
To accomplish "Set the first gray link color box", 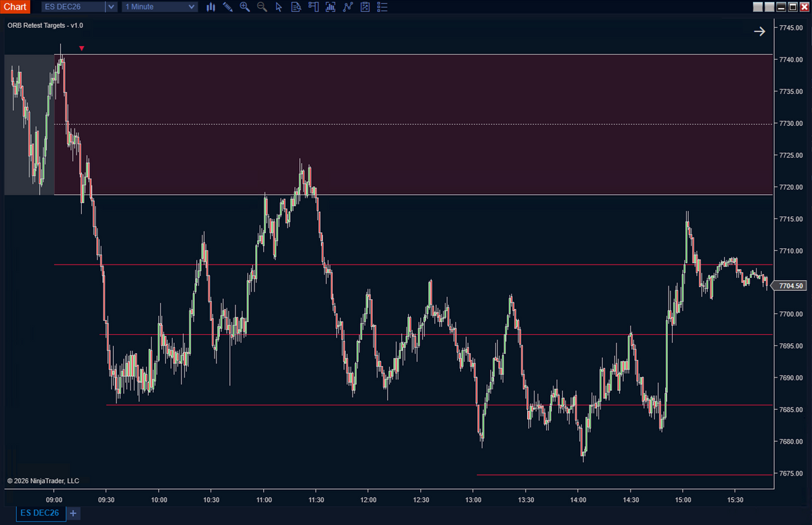I will coord(758,7).
